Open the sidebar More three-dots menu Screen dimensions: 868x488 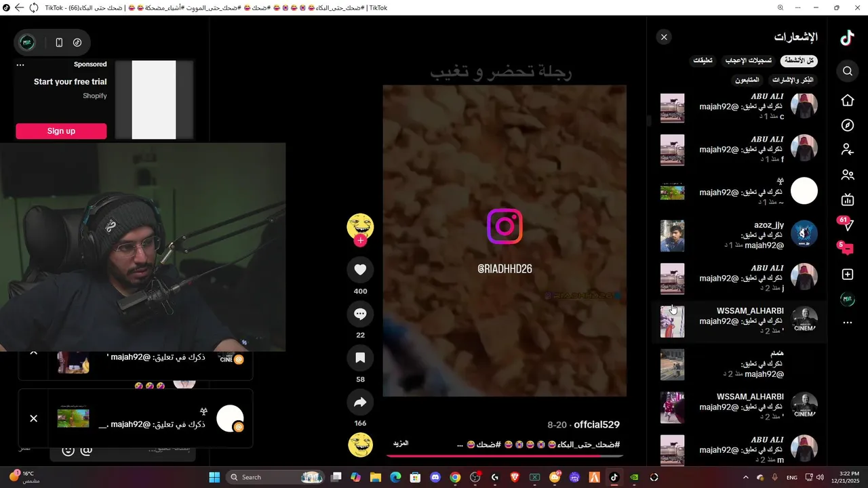848,323
